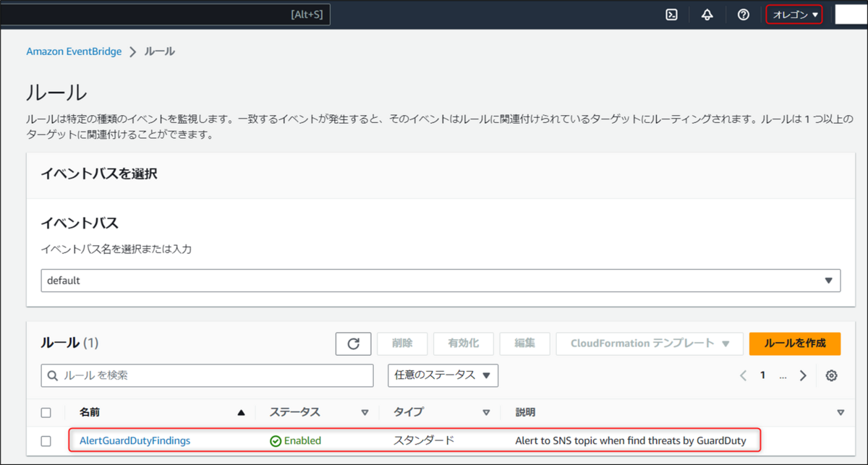Open the 任意のステータス filter dropdown
Image resolution: width=868 pixels, height=465 pixels.
click(x=443, y=375)
